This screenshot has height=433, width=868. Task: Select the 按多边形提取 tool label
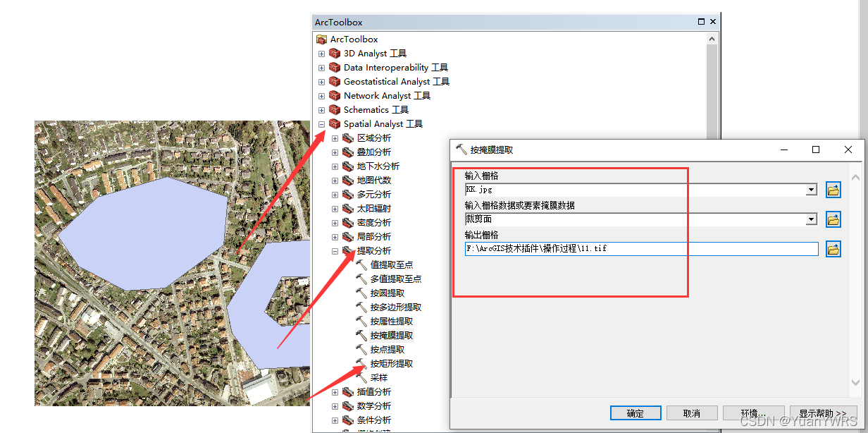(396, 307)
